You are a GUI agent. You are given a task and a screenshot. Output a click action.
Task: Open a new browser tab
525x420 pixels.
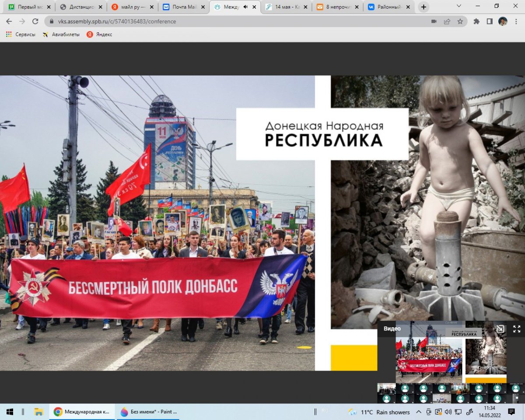pos(423,7)
